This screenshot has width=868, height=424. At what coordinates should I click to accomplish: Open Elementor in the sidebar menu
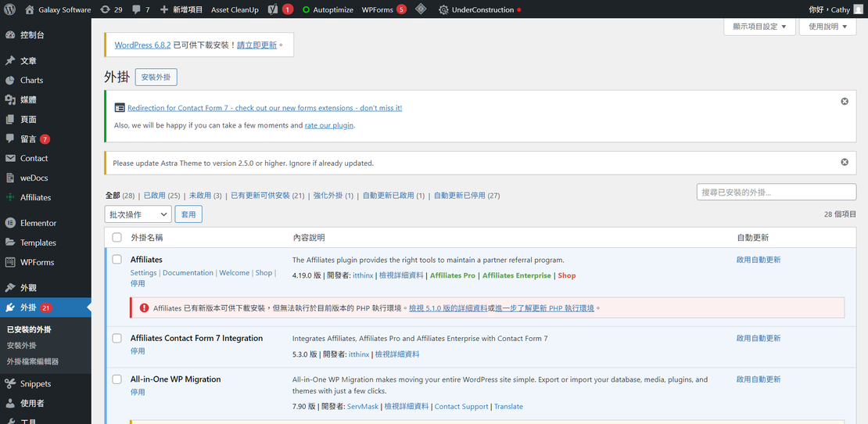pos(38,223)
